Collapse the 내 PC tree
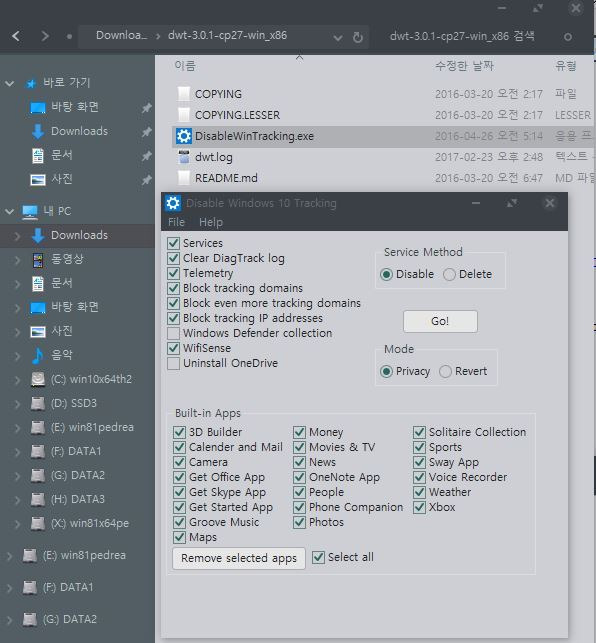This screenshot has width=596, height=643. [x=9, y=212]
